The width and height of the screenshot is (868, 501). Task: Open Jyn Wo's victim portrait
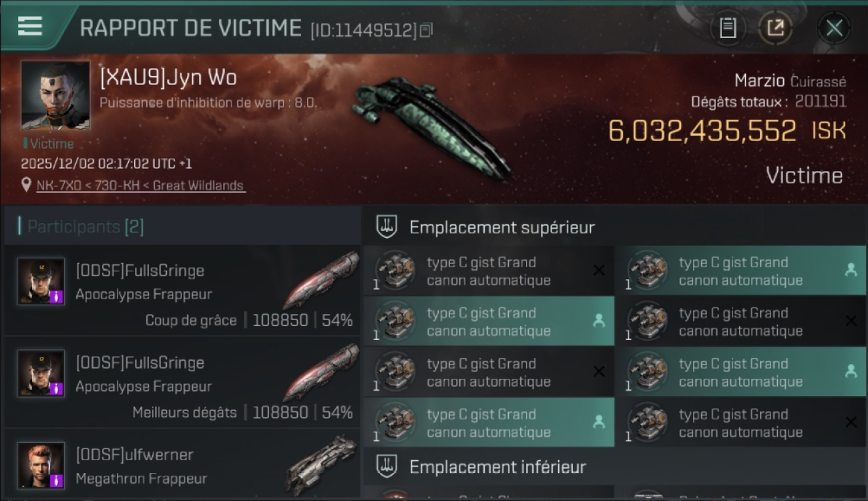pos(55,96)
